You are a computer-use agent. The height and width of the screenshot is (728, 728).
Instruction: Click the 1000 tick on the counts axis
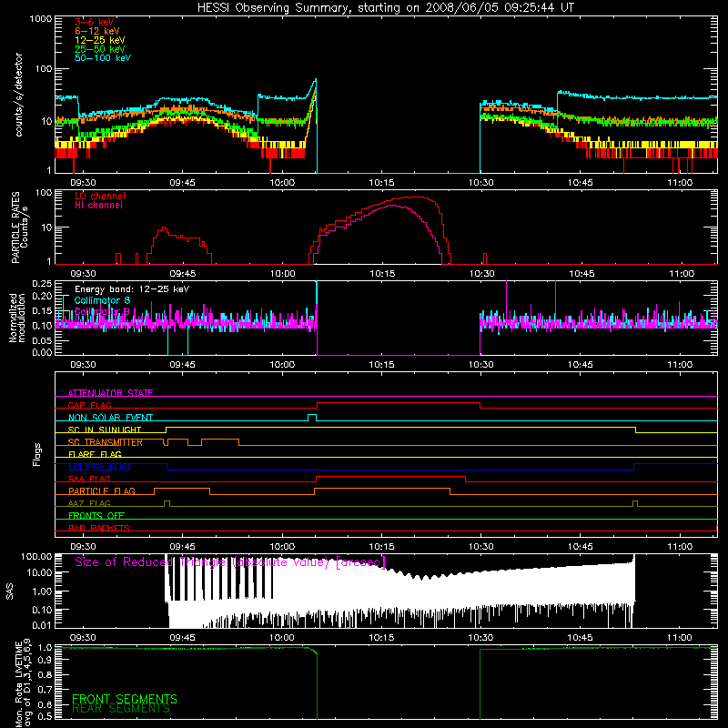pos(41,19)
